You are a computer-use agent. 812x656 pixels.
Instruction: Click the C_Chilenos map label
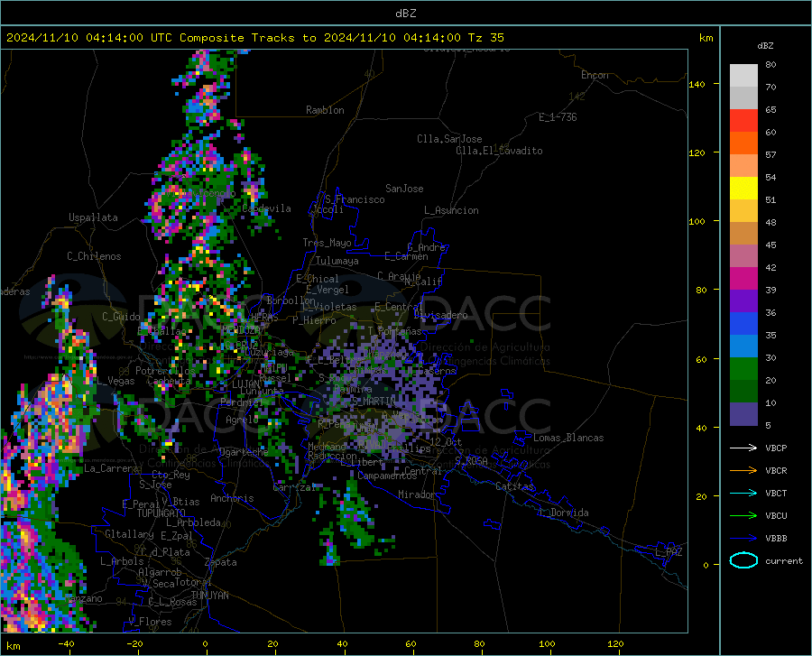tap(94, 256)
